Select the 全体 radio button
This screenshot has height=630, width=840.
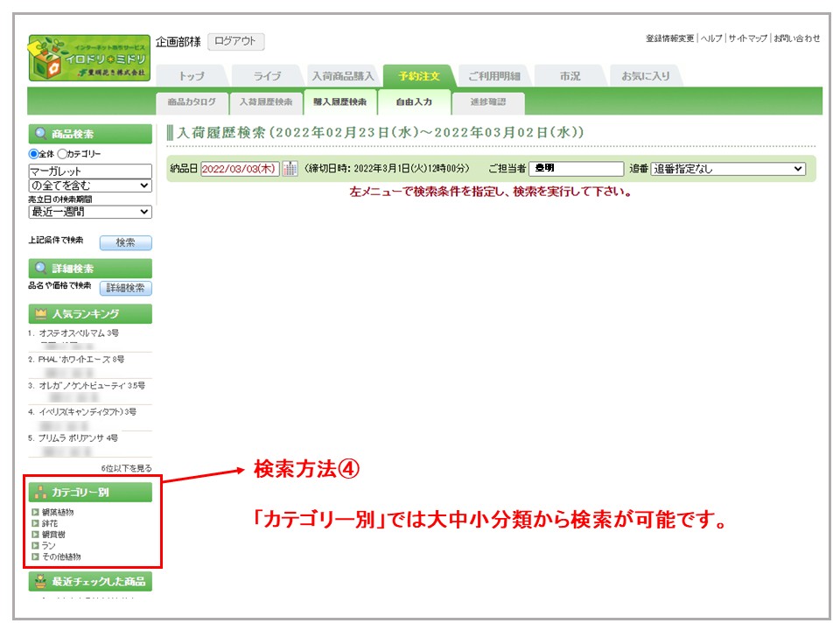(x=34, y=154)
